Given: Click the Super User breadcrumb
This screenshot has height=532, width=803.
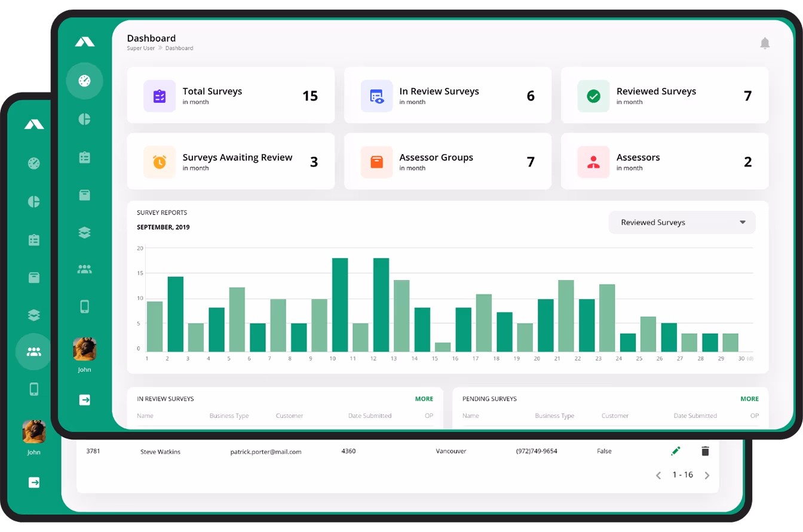Looking at the screenshot, I should click(140, 48).
